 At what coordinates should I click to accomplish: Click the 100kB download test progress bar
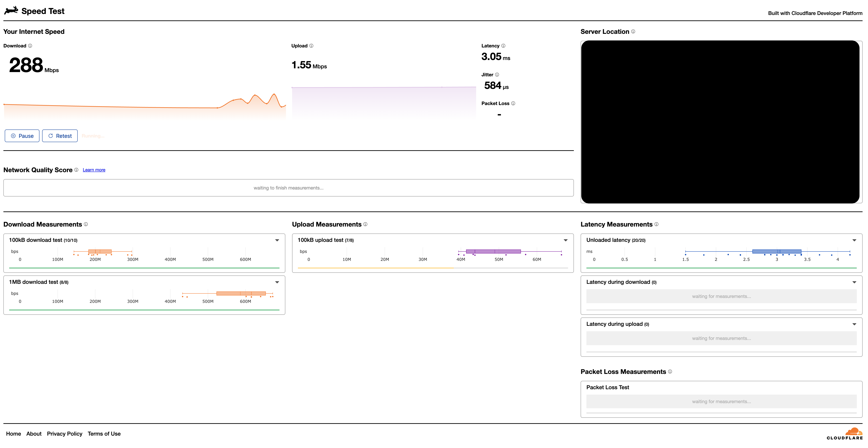pos(144,268)
